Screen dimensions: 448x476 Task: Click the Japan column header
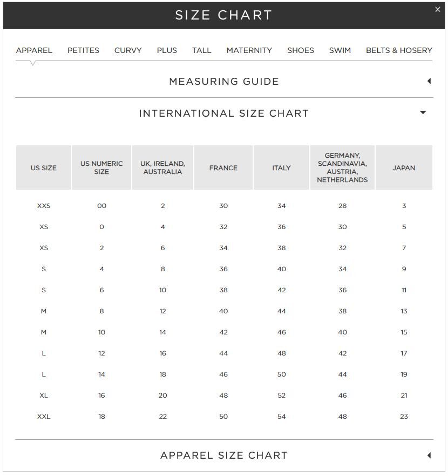tap(404, 167)
